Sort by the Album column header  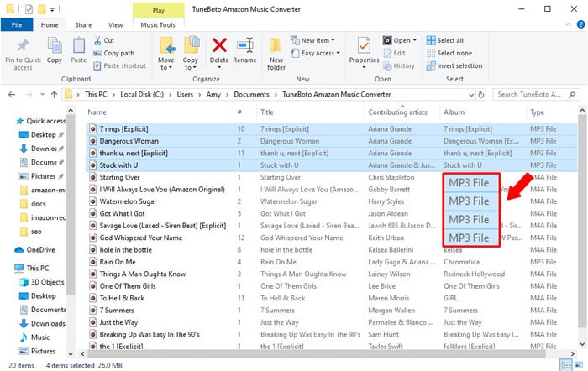click(x=454, y=112)
